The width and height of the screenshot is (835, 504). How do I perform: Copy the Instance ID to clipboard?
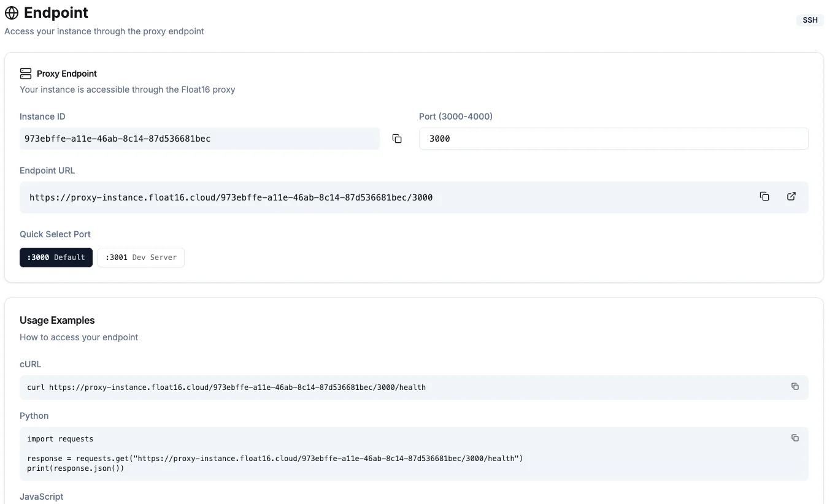point(397,139)
